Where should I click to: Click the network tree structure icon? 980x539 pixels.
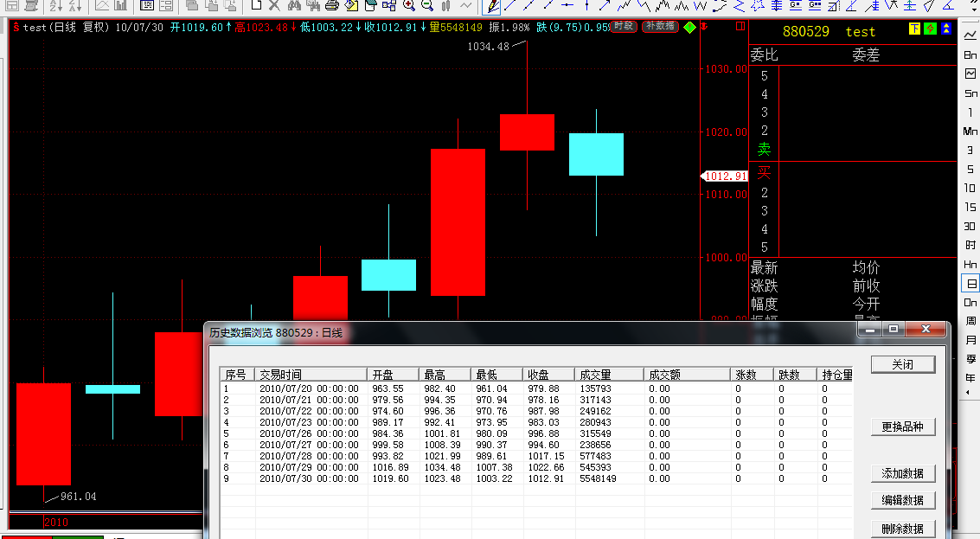pyautogui.click(x=388, y=6)
